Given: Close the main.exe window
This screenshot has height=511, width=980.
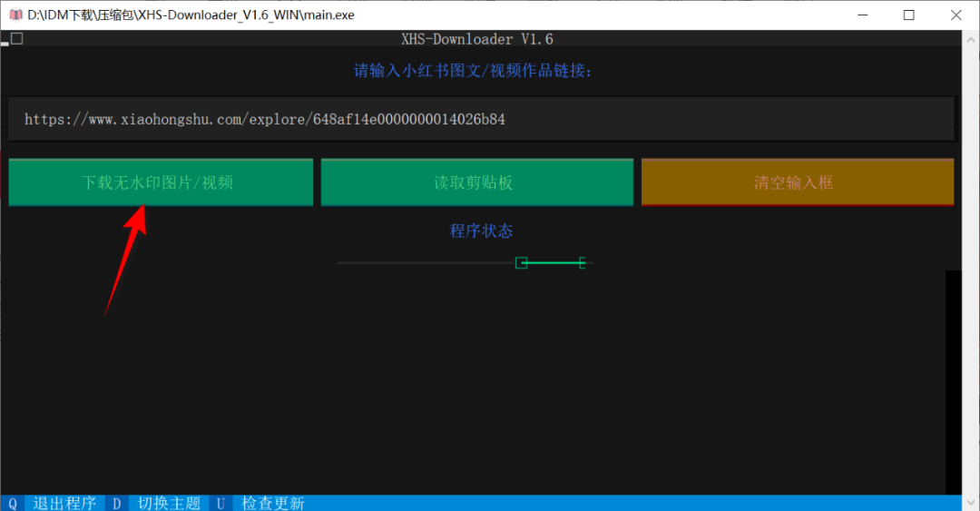Looking at the screenshot, I should (955, 15).
